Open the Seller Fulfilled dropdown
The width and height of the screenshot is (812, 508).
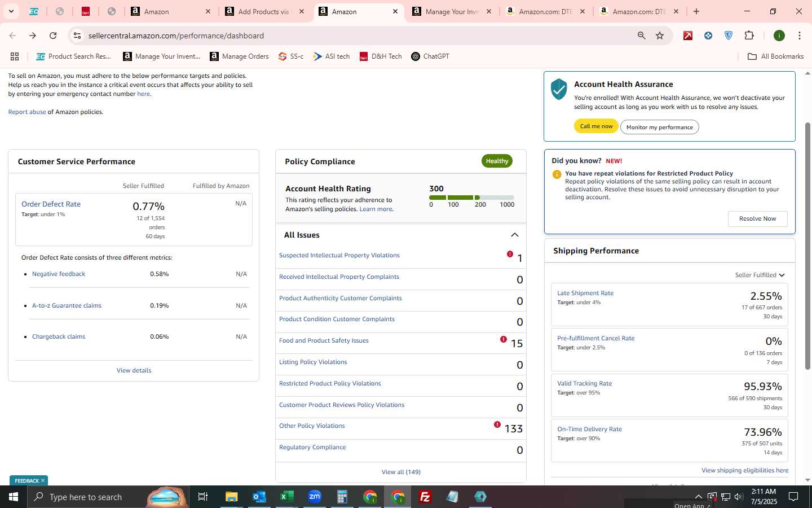coord(760,275)
